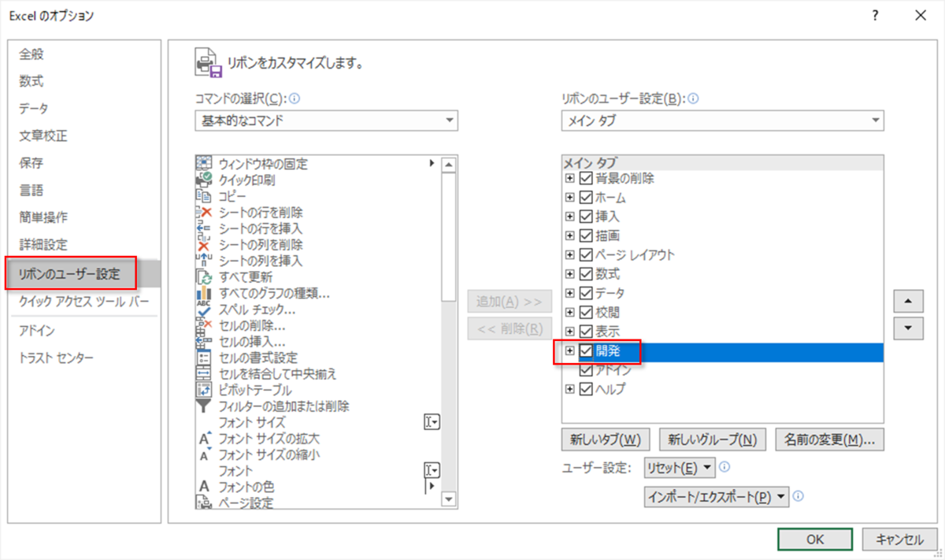Click the コピー command icon
Screen dimensions: 945x560
203,196
